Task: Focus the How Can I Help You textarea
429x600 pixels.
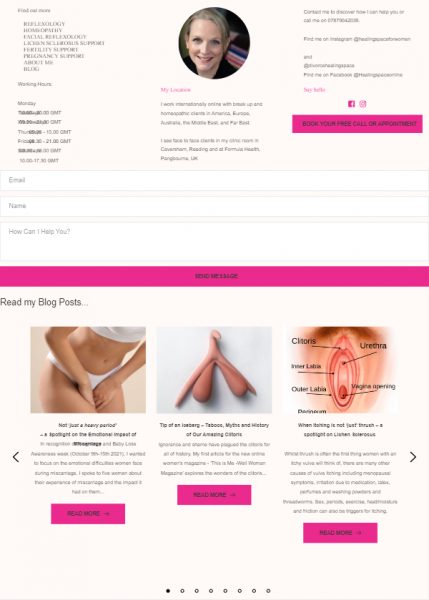Action: 214,242
